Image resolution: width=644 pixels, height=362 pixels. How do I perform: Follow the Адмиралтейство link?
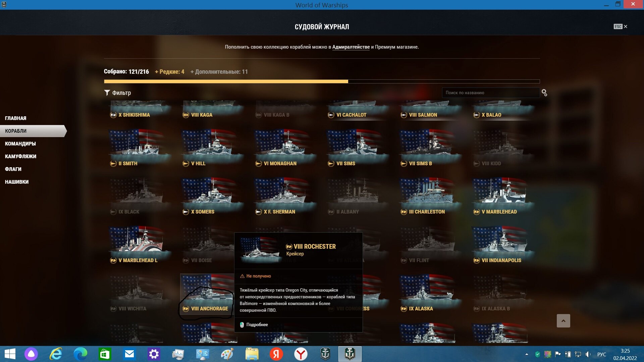(x=351, y=47)
